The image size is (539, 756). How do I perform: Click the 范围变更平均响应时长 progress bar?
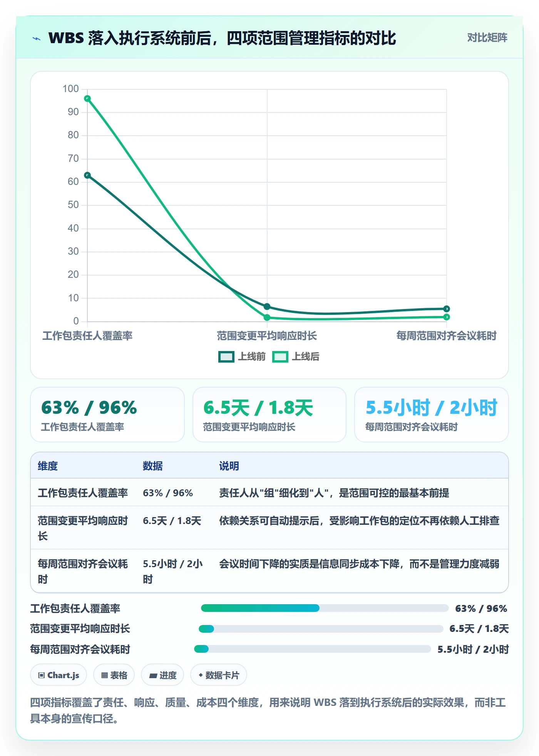[321, 629]
